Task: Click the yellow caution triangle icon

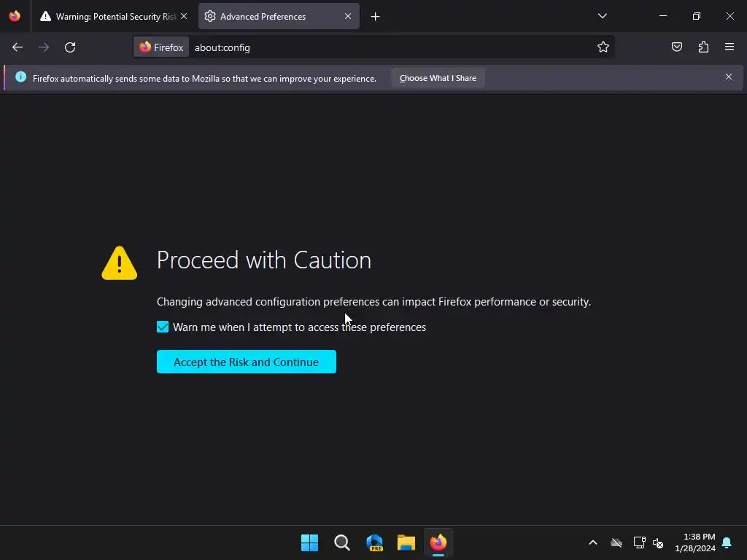Action: [x=120, y=262]
